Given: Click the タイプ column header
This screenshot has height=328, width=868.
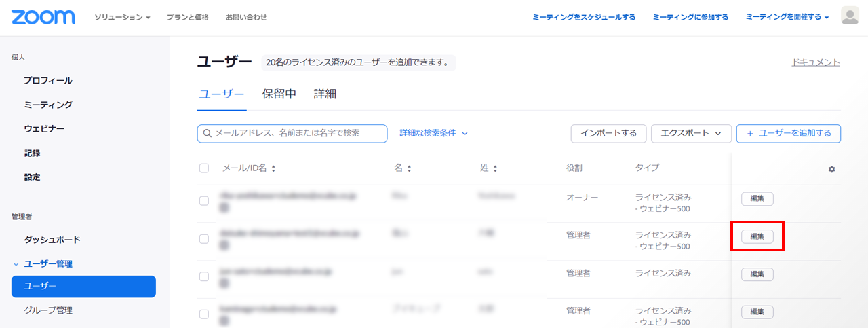Looking at the screenshot, I should pyautogui.click(x=647, y=168).
